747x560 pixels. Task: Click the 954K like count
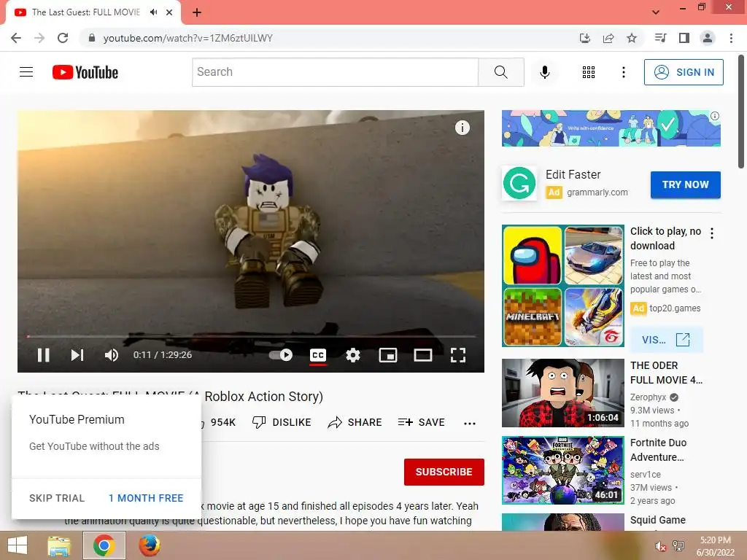pos(223,422)
